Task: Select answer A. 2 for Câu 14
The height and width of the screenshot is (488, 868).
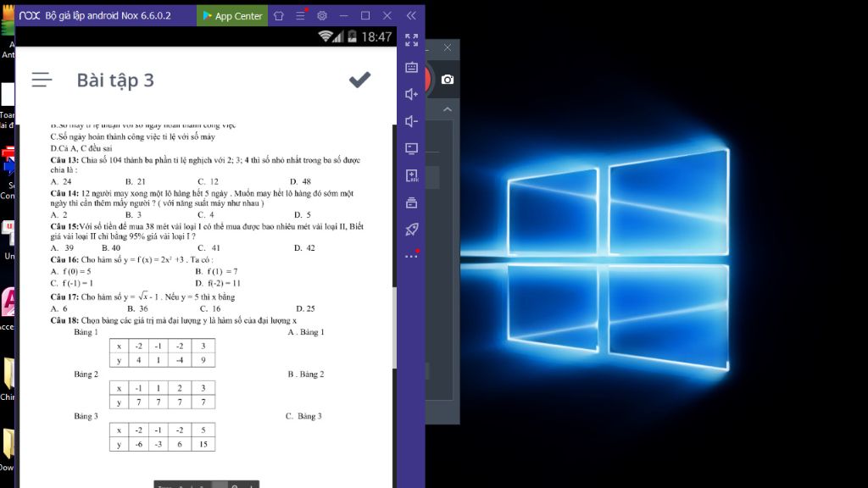Action: pos(58,214)
